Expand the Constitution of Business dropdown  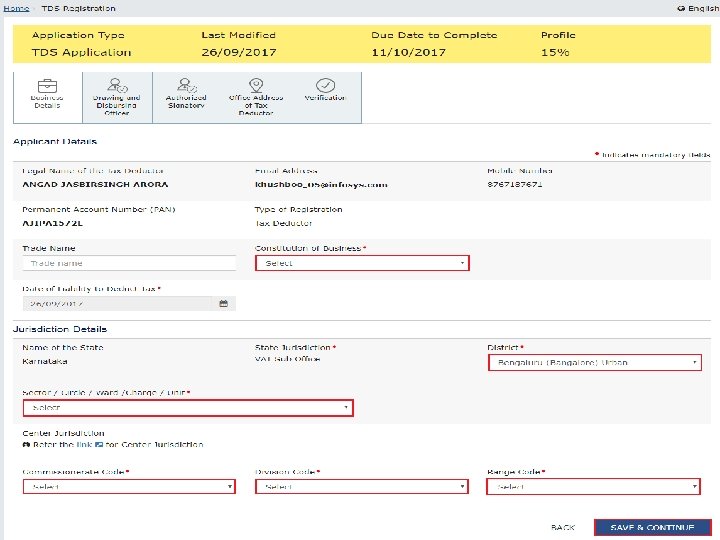[362, 263]
